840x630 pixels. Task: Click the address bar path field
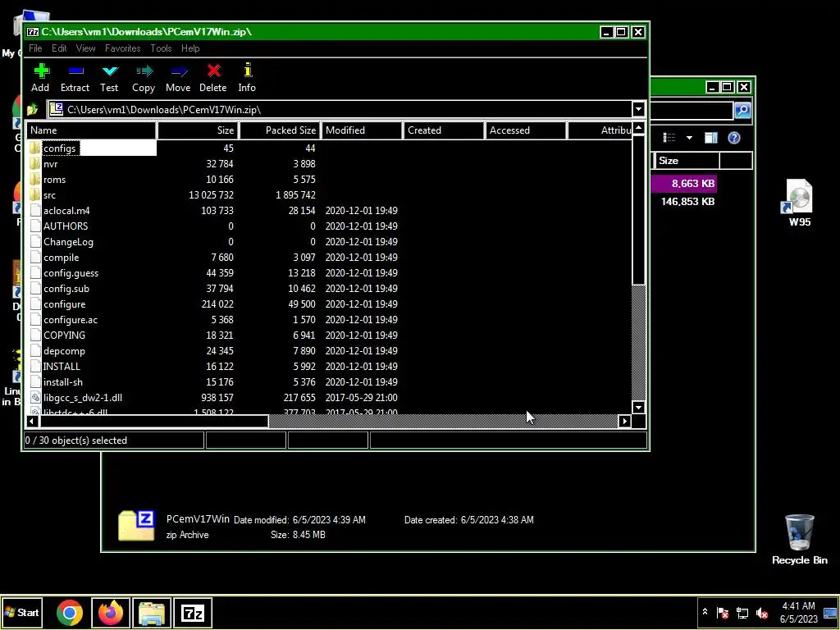[340, 110]
